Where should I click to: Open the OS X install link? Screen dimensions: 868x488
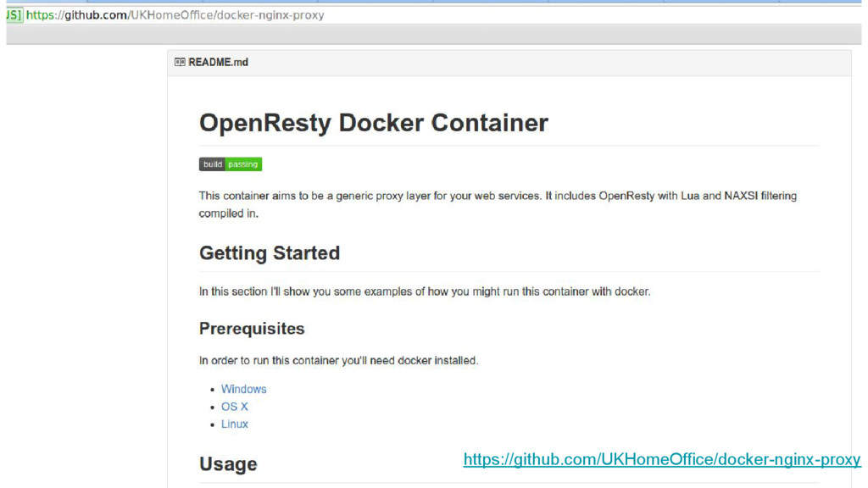(x=234, y=407)
